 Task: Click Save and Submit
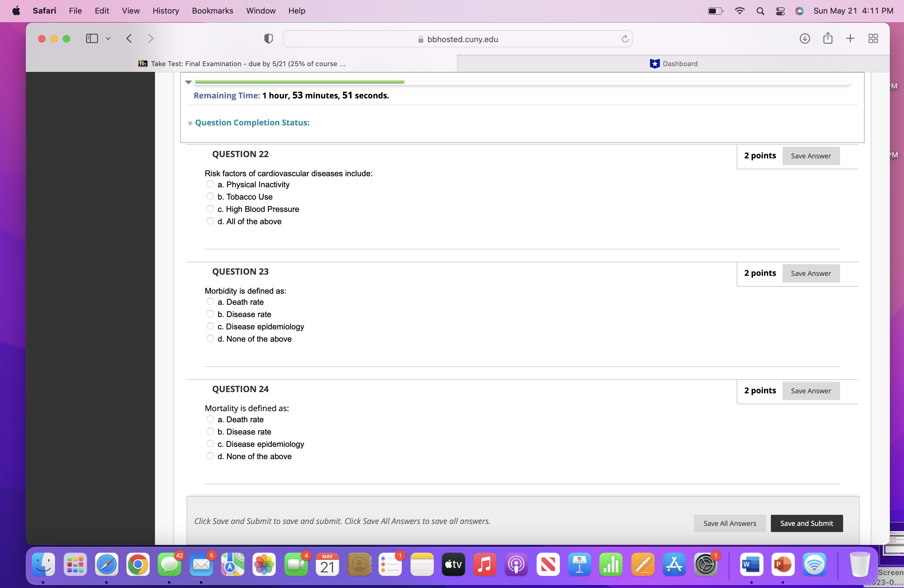[807, 523]
